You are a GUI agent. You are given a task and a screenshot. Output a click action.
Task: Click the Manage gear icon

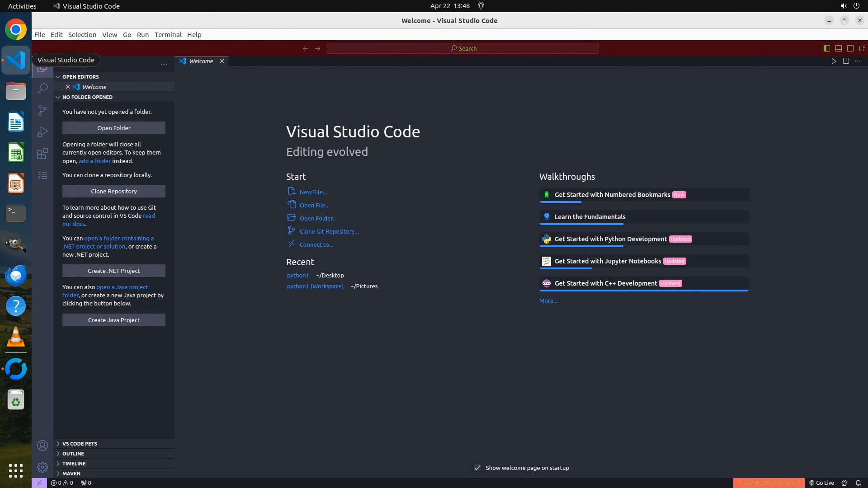[42, 467]
